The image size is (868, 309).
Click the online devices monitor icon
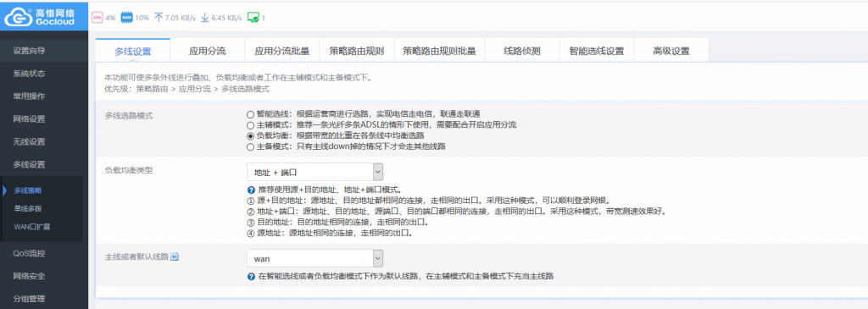pos(253,18)
